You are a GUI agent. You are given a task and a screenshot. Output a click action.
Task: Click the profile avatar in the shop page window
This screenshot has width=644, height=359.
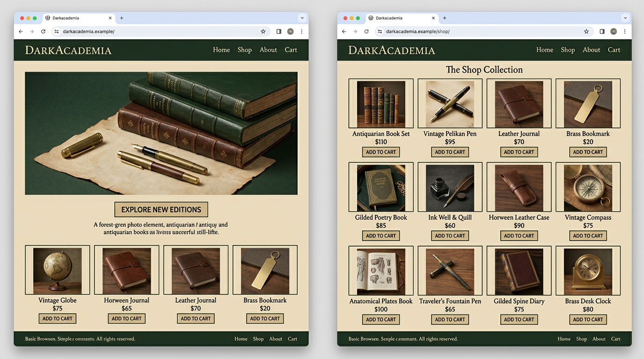click(x=613, y=31)
